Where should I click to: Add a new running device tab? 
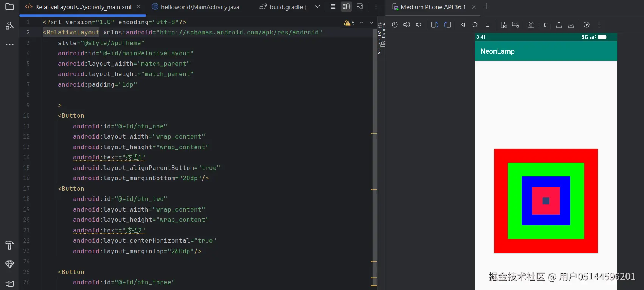click(487, 6)
